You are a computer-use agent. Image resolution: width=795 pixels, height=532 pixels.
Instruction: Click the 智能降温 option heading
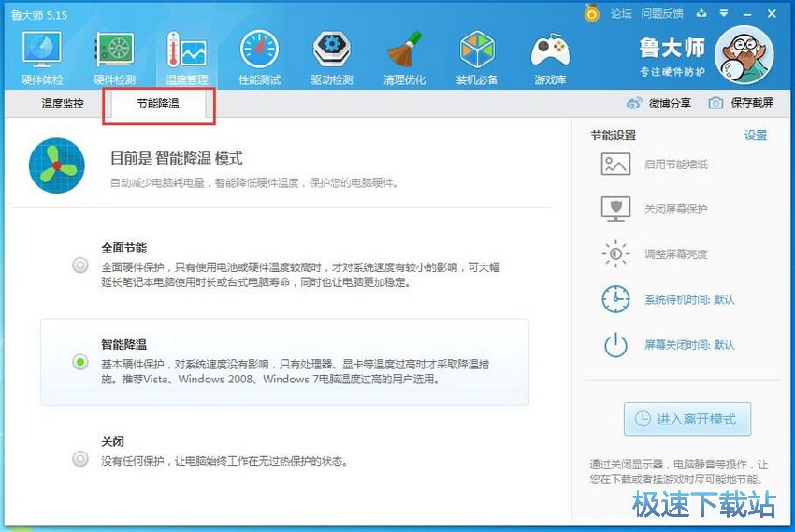124,344
